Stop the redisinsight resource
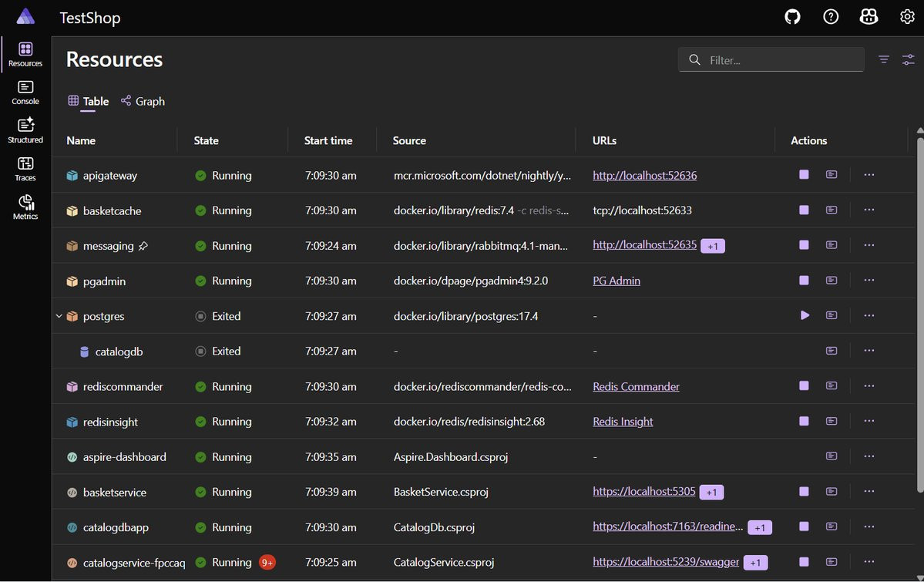 click(804, 421)
